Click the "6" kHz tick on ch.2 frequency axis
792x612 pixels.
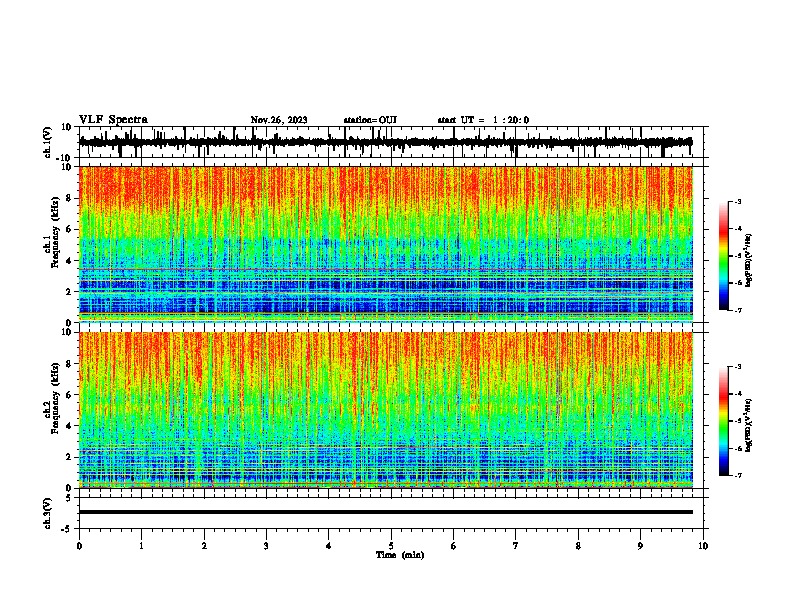[70, 394]
